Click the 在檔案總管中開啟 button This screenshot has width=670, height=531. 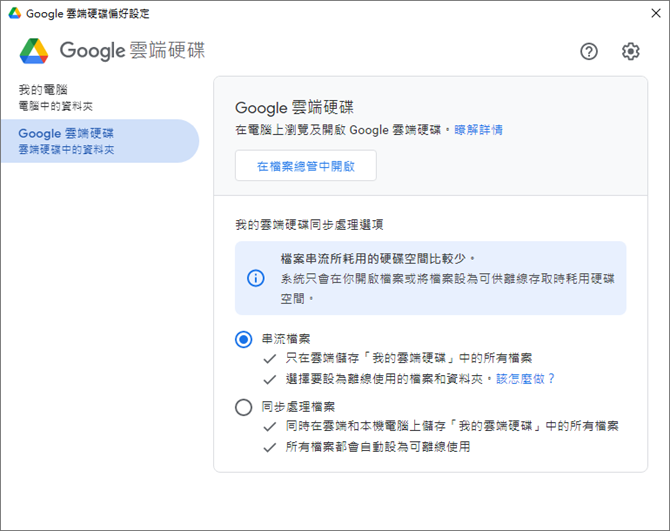(x=306, y=165)
